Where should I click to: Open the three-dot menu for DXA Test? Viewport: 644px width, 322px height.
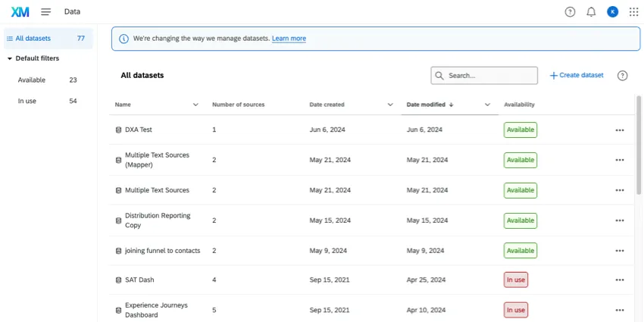(619, 130)
